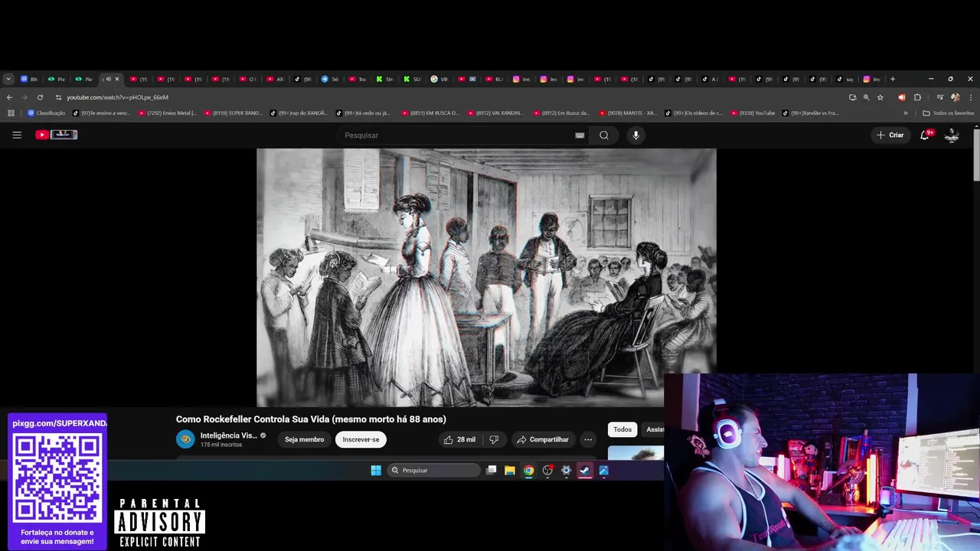Open the (8851) EM BUSCA D bookmark
980x551 pixels.
point(431,113)
